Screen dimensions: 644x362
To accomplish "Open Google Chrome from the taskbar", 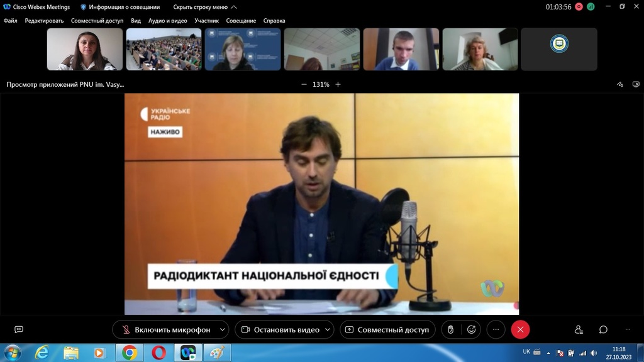I will 130,353.
